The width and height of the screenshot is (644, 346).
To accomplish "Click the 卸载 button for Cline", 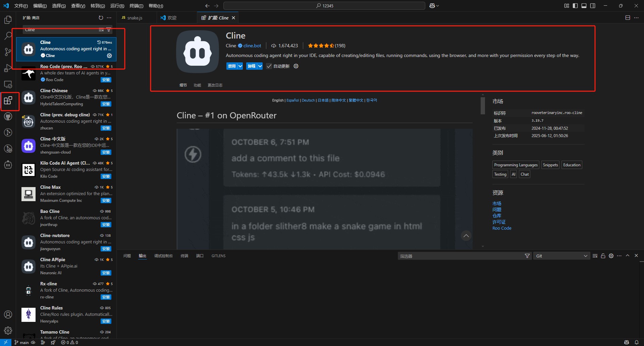I will (252, 66).
